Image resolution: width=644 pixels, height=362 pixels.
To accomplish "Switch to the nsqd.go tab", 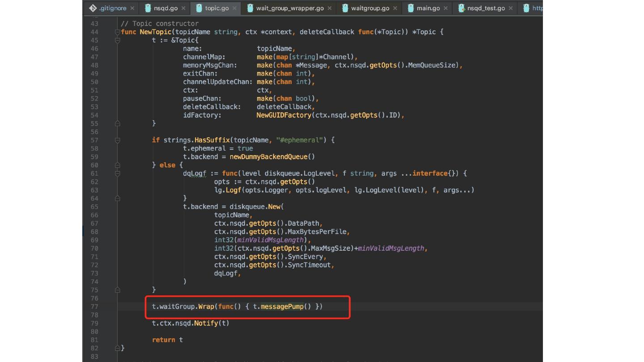I will click(165, 8).
